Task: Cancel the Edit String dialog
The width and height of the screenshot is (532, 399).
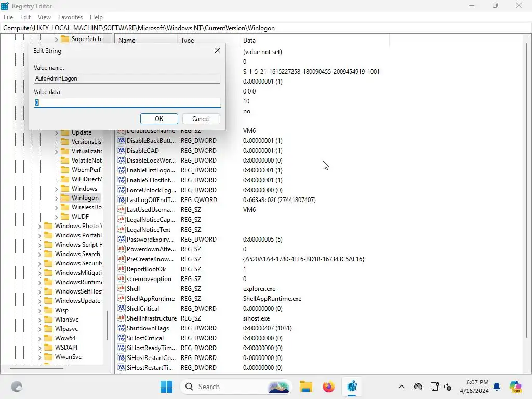Action: (201, 119)
